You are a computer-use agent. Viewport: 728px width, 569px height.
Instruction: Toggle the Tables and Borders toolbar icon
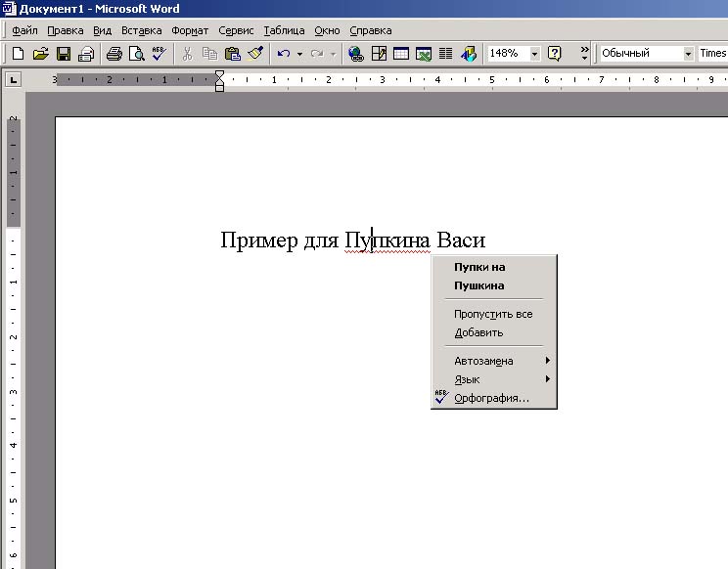click(x=379, y=54)
